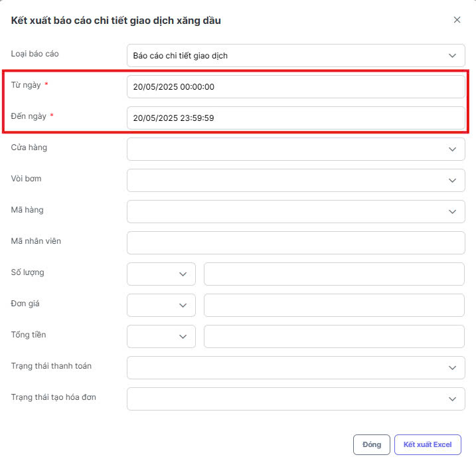Viewport: 476px width, 465px height.
Task: Expand the Trạng thái tạo hóa đơn chevron
Action: [x=452, y=399]
